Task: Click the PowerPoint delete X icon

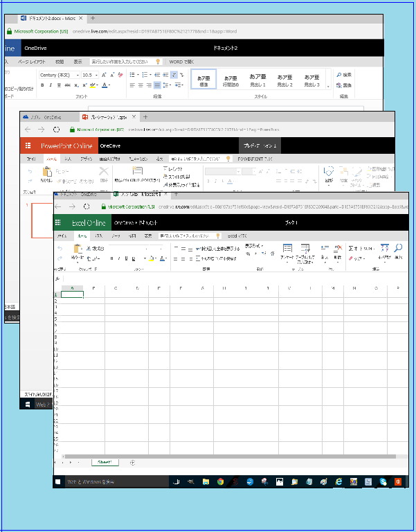Action: point(104,171)
